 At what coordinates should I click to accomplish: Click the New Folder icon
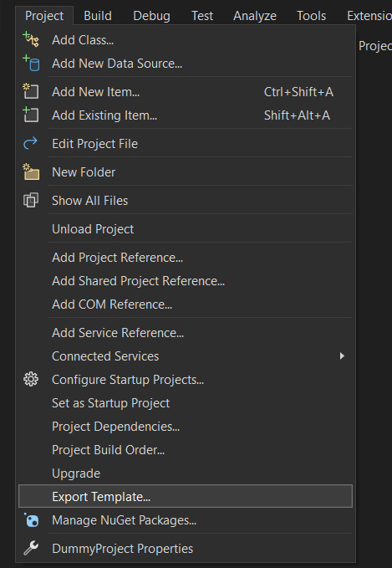31,171
